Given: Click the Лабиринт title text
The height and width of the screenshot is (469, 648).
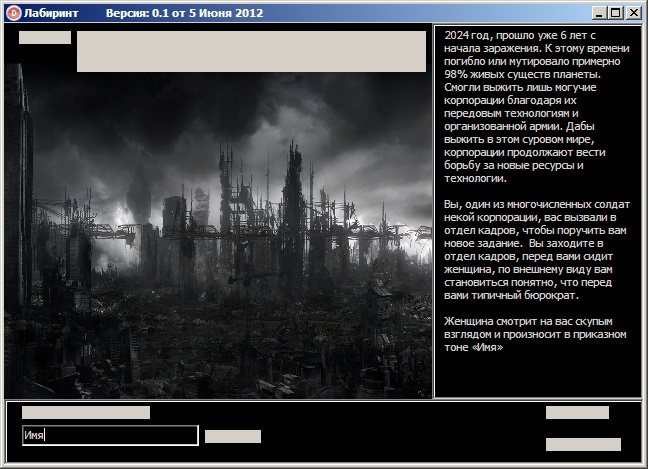Looking at the screenshot, I should pos(51,13).
